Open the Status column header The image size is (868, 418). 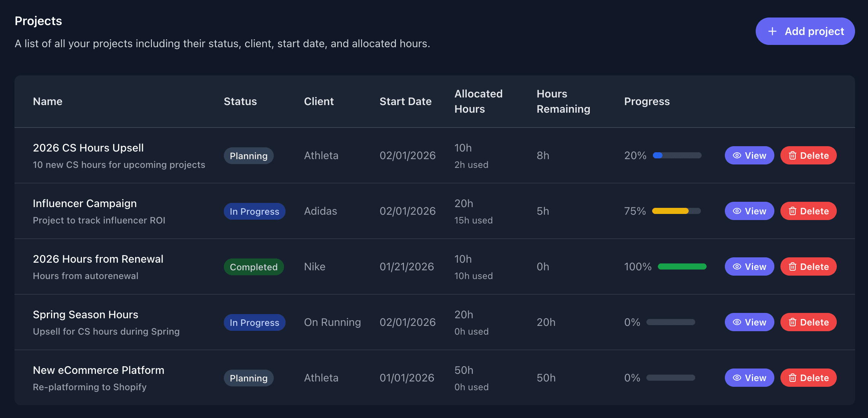coord(240,101)
